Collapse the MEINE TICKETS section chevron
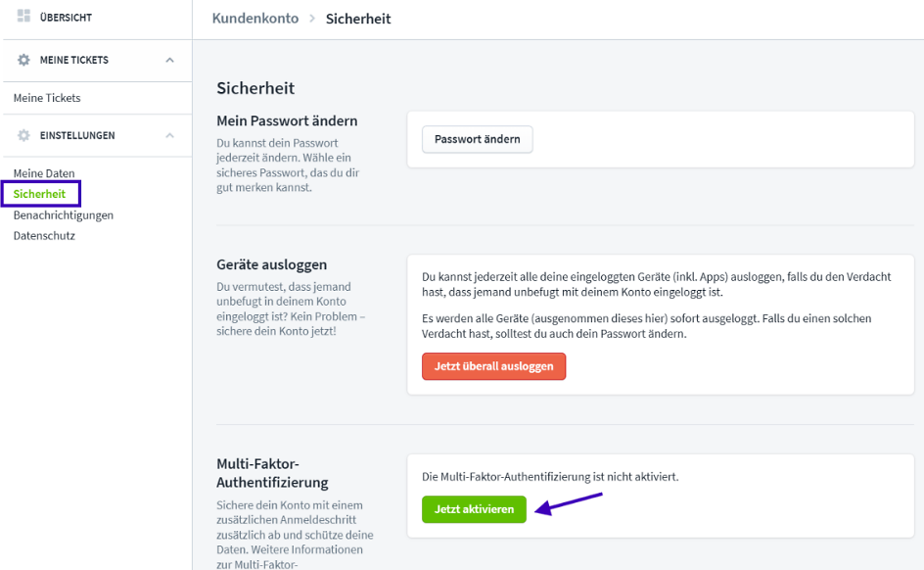Image resolution: width=924 pixels, height=570 pixels. [169, 60]
